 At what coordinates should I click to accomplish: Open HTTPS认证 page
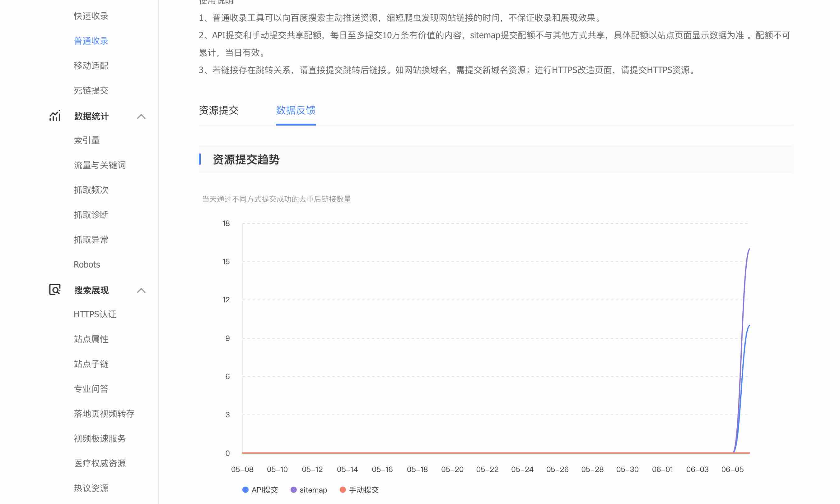point(95,314)
